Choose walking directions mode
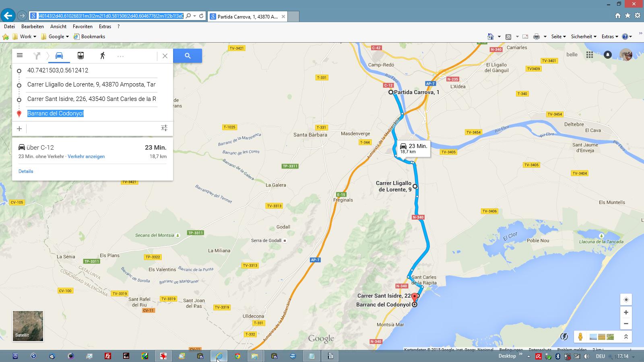The image size is (644, 362). (x=102, y=56)
